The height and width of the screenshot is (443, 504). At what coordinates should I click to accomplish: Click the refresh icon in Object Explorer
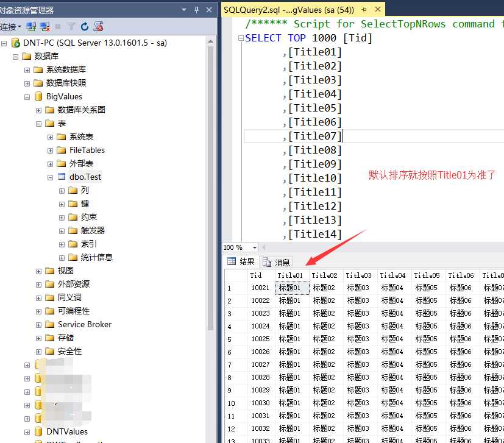[x=85, y=27]
